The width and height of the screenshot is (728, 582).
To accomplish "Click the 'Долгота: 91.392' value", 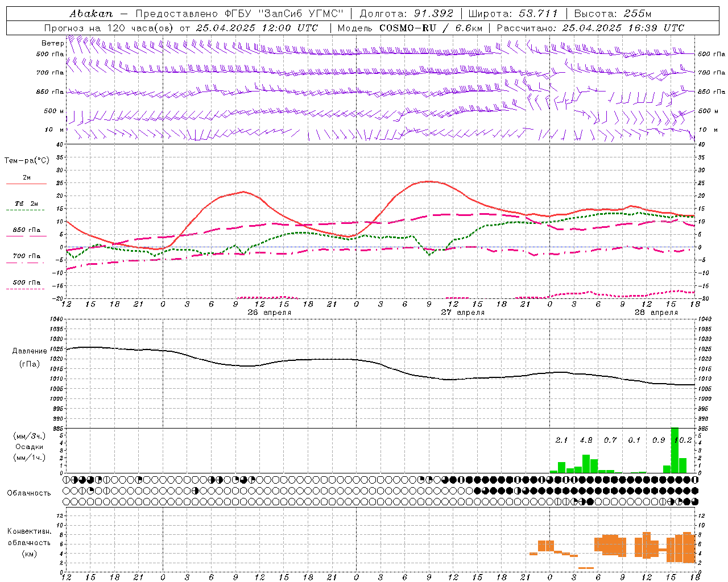I will click(x=407, y=14).
